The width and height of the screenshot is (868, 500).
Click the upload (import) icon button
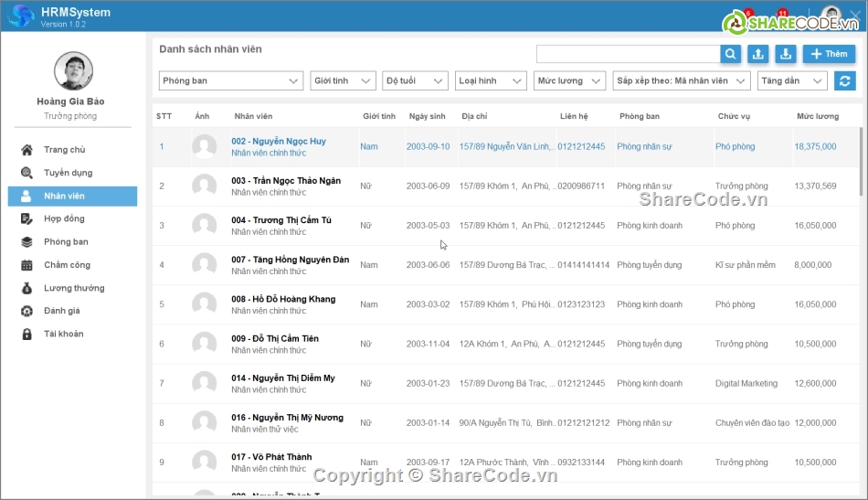[757, 55]
